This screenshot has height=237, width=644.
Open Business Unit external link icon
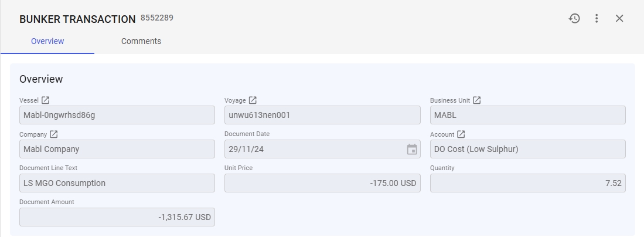[477, 100]
